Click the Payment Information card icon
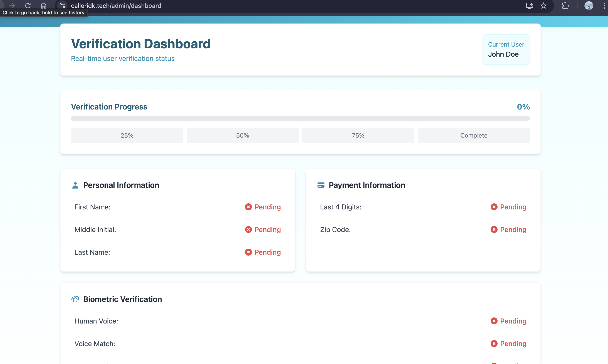608x364 pixels. coord(321,185)
